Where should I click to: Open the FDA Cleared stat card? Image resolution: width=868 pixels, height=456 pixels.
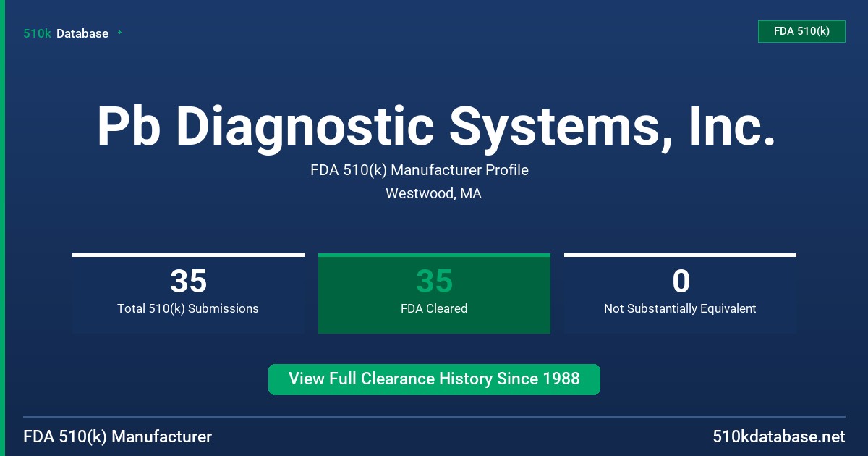tap(434, 293)
